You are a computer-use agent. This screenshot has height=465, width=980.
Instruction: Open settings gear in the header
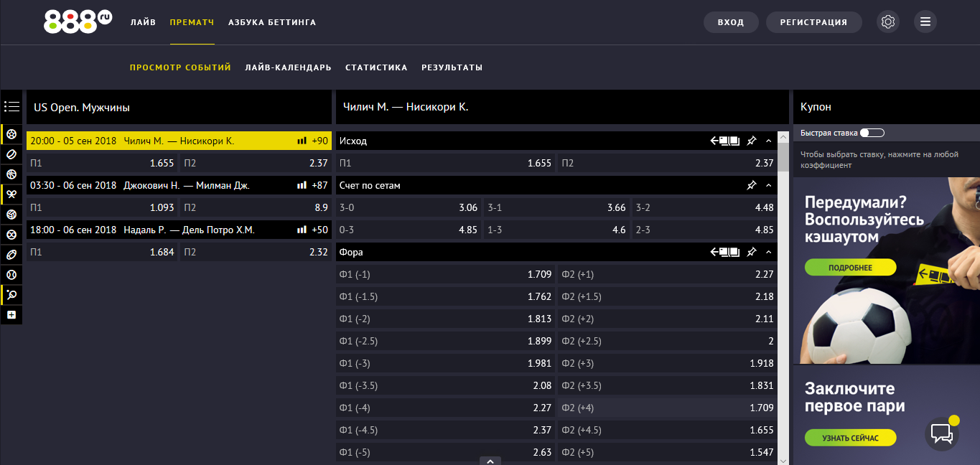coord(888,22)
